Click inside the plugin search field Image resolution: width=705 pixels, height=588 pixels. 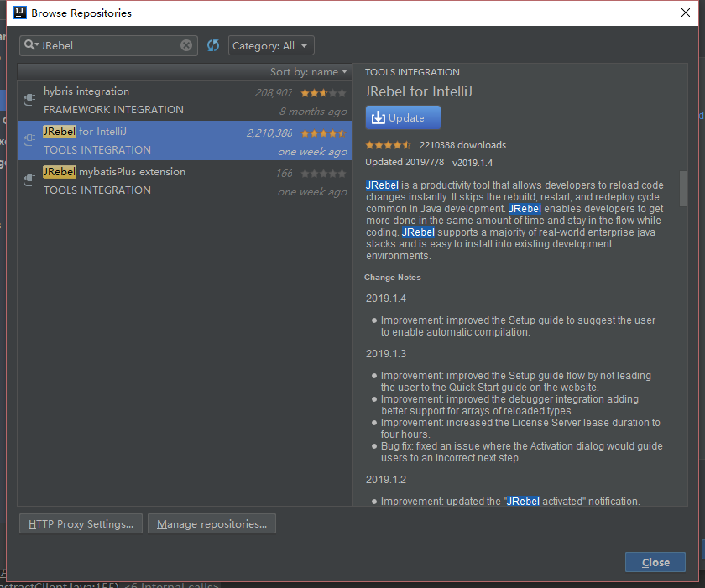click(109, 45)
